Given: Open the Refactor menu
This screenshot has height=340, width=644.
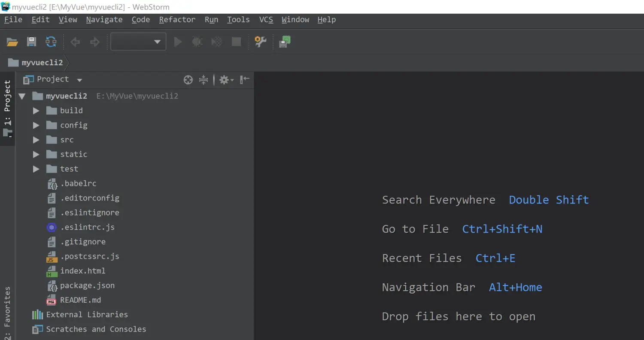Looking at the screenshot, I should [177, 20].
